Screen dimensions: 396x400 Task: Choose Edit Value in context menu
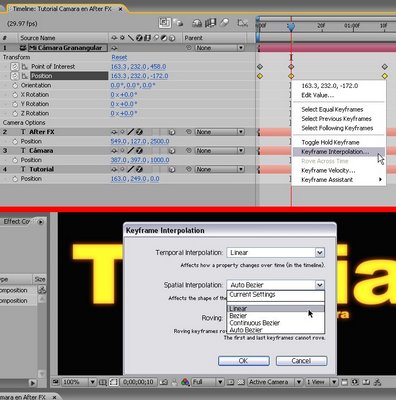tap(338, 95)
